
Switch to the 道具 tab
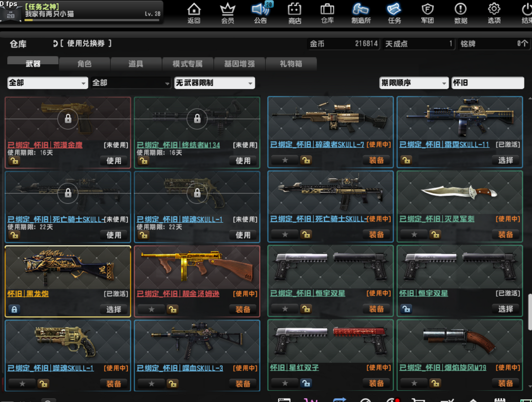click(136, 64)
